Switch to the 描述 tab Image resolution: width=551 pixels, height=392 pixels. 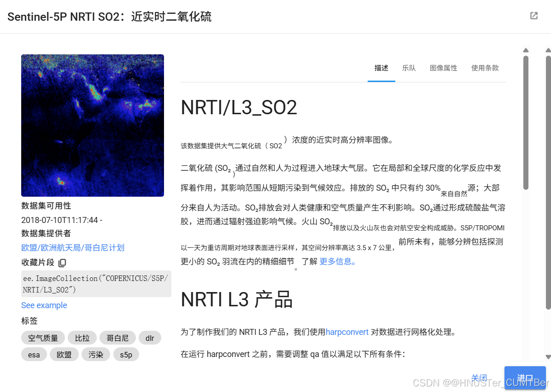[381, 68]
